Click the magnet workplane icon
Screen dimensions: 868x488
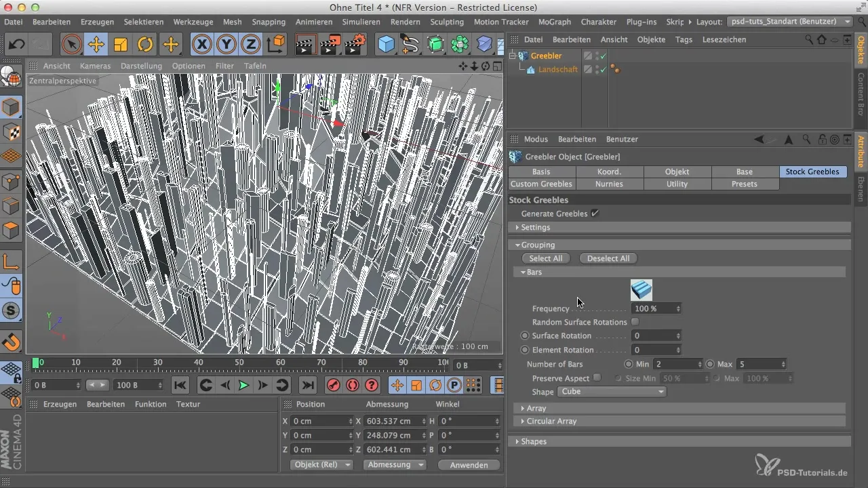click(12, 341)
